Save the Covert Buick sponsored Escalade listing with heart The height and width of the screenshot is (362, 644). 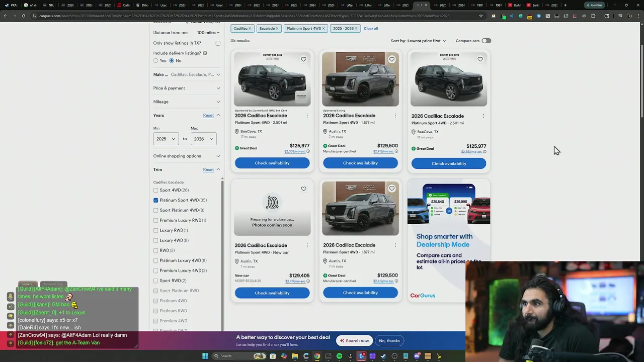[303, 59]
